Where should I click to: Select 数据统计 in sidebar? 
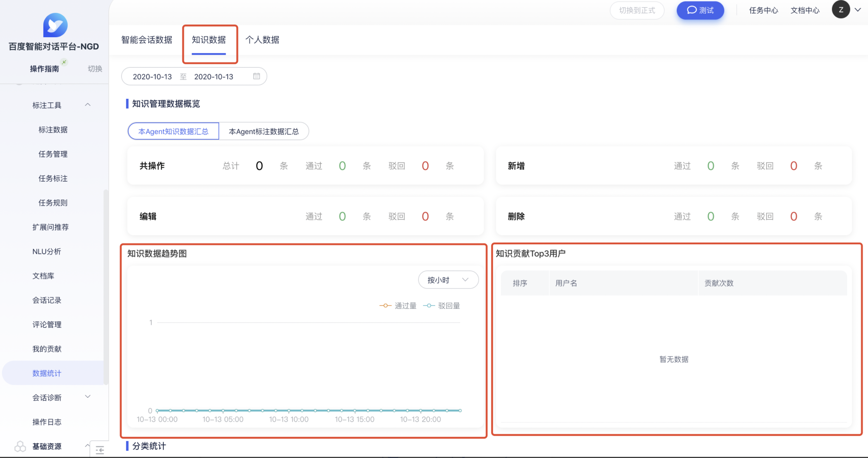(53, 373)
